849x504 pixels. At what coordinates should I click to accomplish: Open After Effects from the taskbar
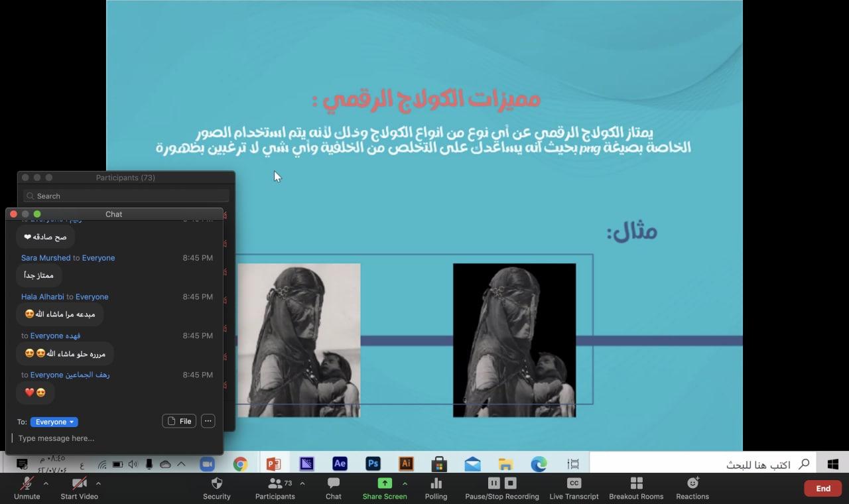pos(340,464)
